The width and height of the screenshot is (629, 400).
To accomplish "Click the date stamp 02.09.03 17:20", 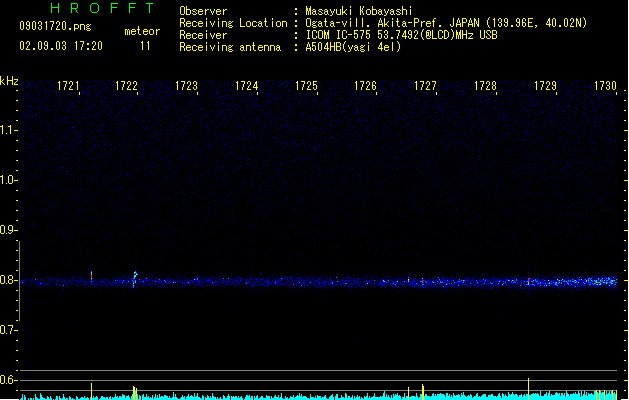I will click(x=61, y=46).
